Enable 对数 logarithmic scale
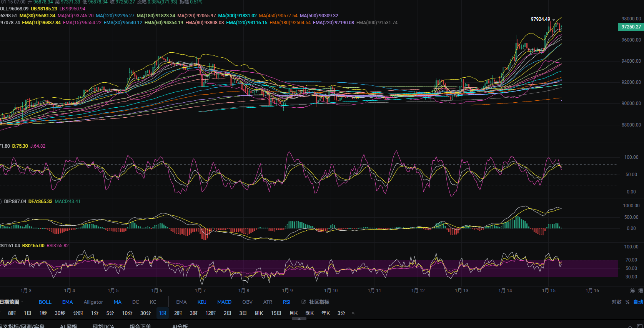Image resolution: width=644 pixels, height=328 pixels. tap(616, 302)
